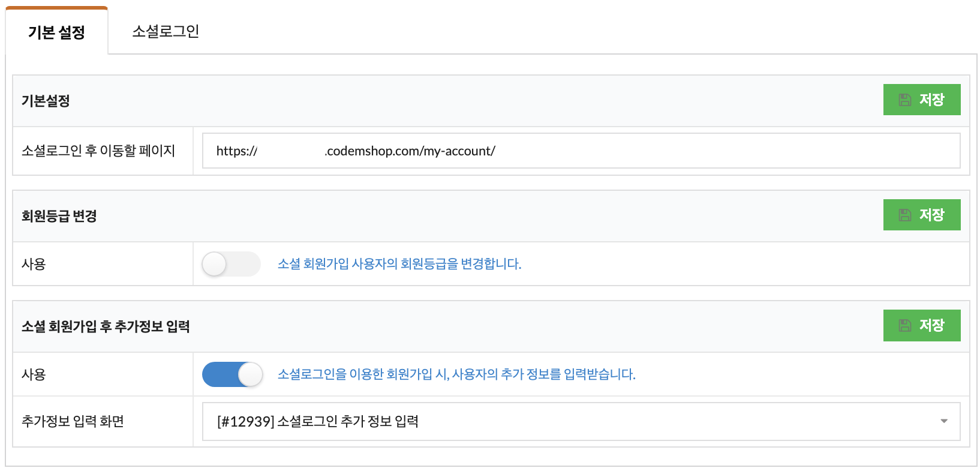Click the dropdown arrow for 소셜로그인 추가 정보 입력
The width and height of the screenshot is (980, 474).
pos(944,421)
